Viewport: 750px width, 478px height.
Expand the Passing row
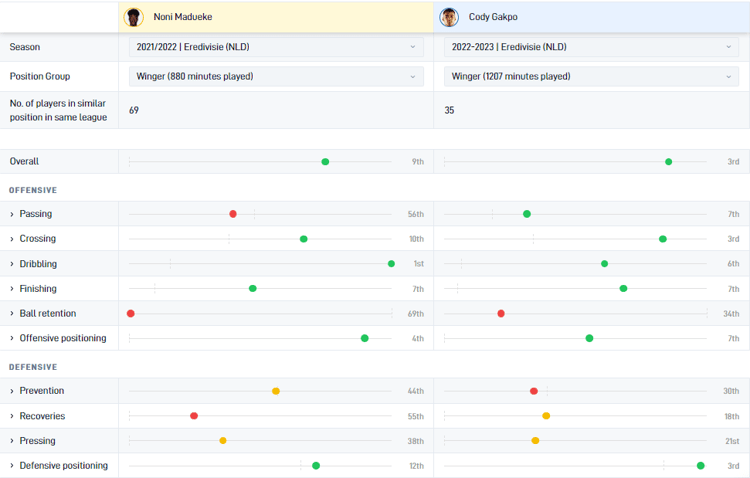point(12,214)
